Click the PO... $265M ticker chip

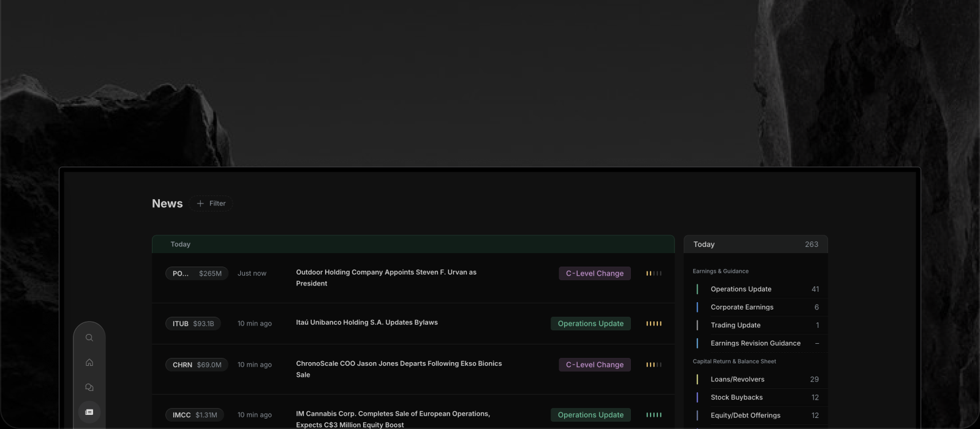coord(197,273)
